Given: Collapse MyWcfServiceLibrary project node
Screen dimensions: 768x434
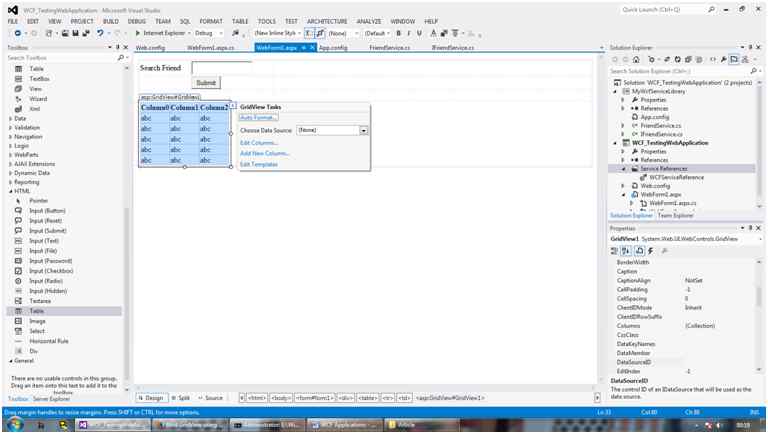Looking at the screenshot, I should point(615,92).
